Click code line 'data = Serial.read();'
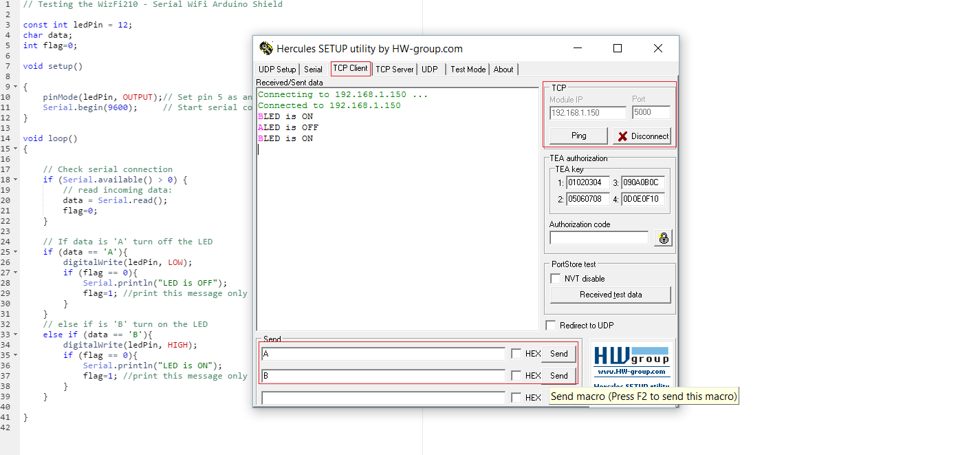This screenshot has width=980, height=455. pos(115,200)
